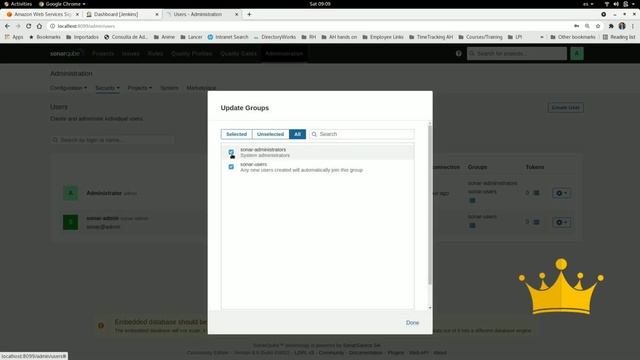
Task: Click the browser address bar
Action: 310,26
